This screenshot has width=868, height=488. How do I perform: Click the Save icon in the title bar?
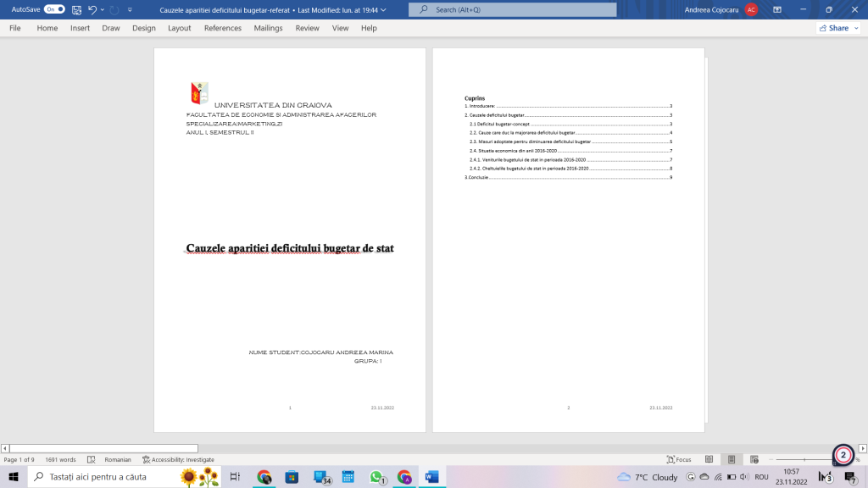[x=77, y=9]
